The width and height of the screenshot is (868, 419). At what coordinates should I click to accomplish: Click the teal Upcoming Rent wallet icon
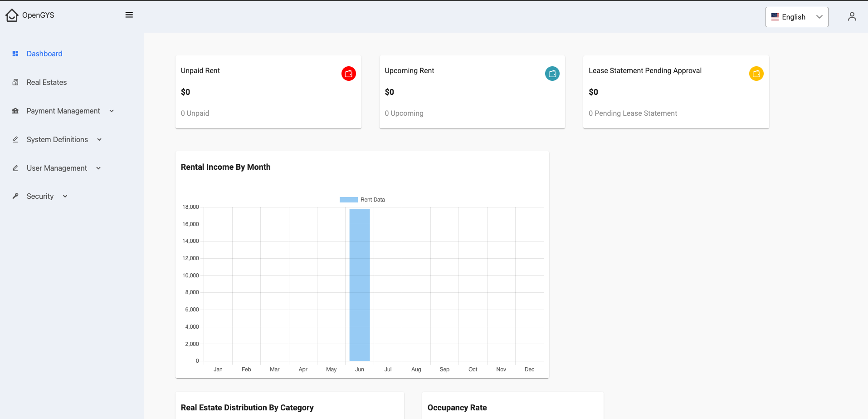[x=552, y=74]
